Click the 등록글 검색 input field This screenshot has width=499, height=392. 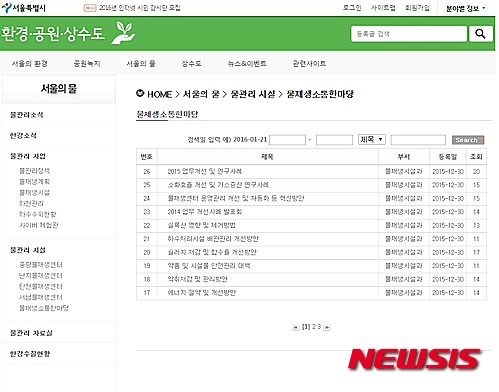coord(409,34)
